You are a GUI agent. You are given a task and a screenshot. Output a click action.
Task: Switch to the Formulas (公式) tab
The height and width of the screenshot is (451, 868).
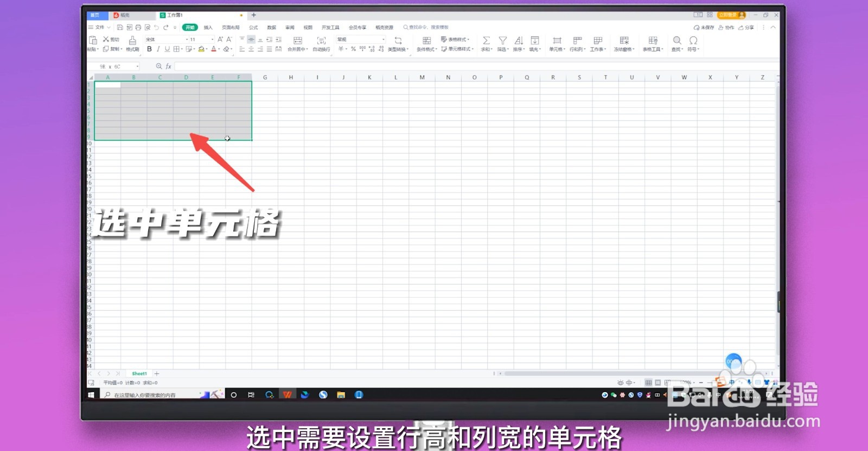pos(253,27)
